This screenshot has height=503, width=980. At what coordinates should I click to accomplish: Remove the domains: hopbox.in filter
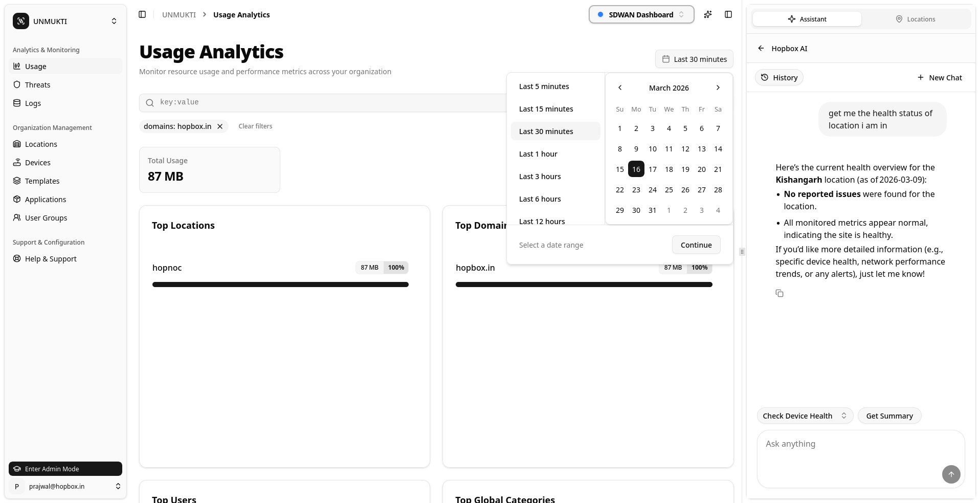[220, 126]
